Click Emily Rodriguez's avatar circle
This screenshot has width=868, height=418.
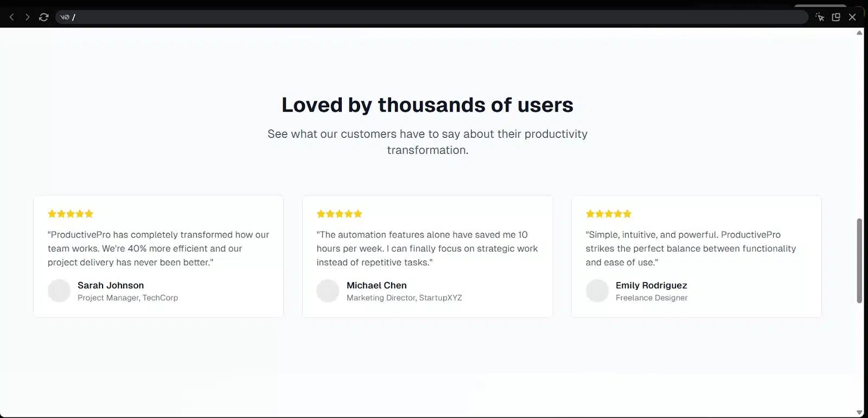click(597, 291)
